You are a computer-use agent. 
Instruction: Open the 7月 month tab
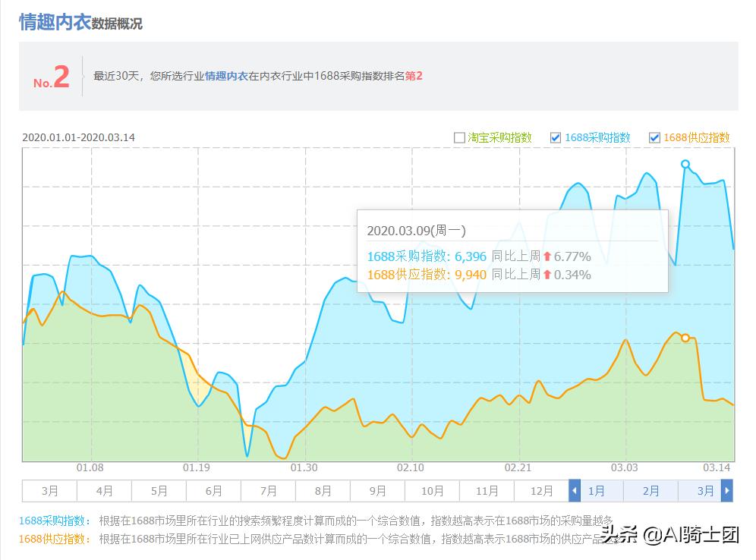(268, 491)
